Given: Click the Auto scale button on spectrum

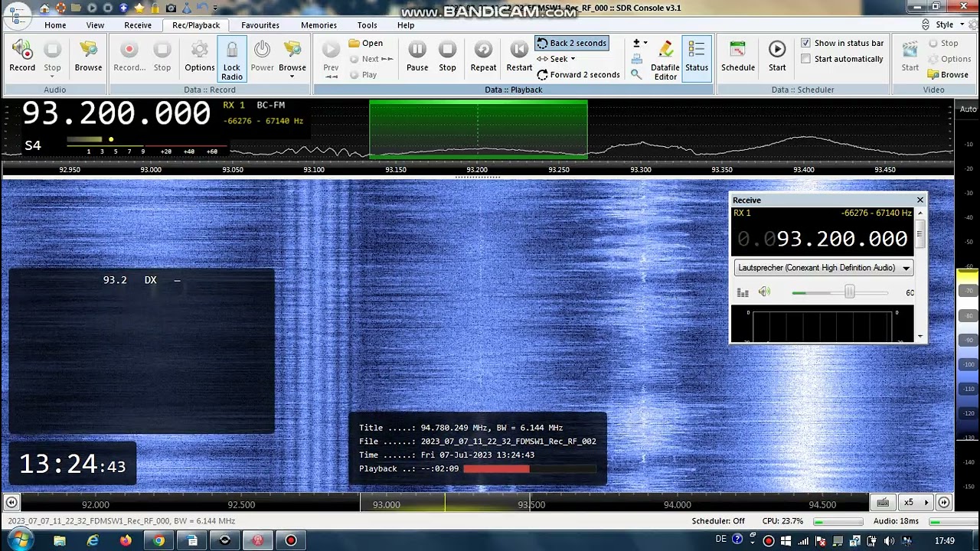Looking at the screenshot, I should tap(968, 109).
